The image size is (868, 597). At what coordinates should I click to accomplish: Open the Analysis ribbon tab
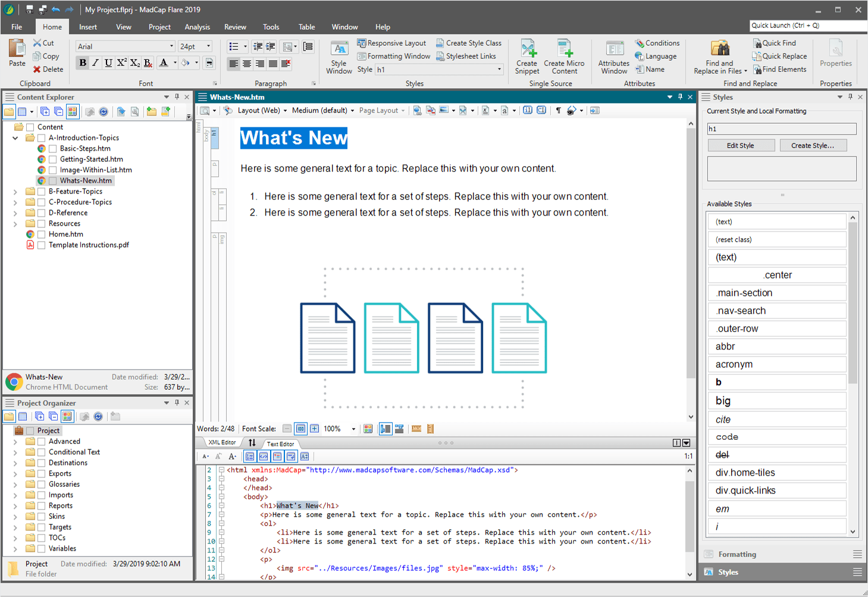click(197, 27)
